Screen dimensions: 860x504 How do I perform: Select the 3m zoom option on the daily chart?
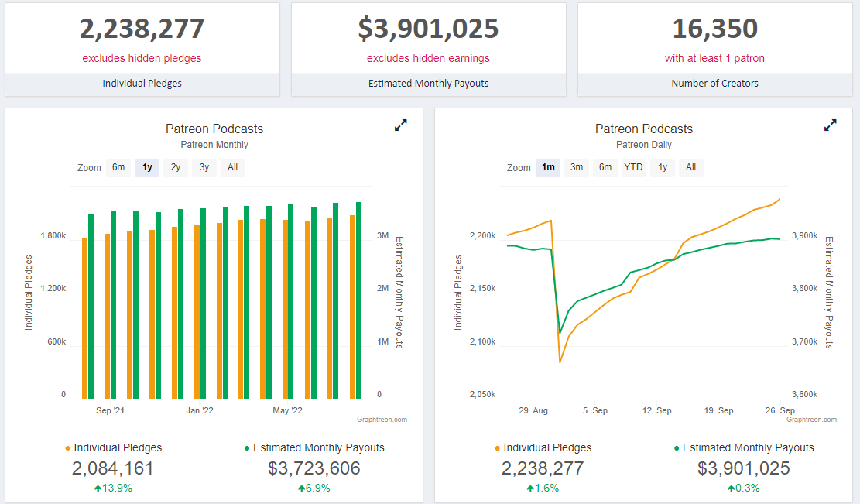point(576,167)
